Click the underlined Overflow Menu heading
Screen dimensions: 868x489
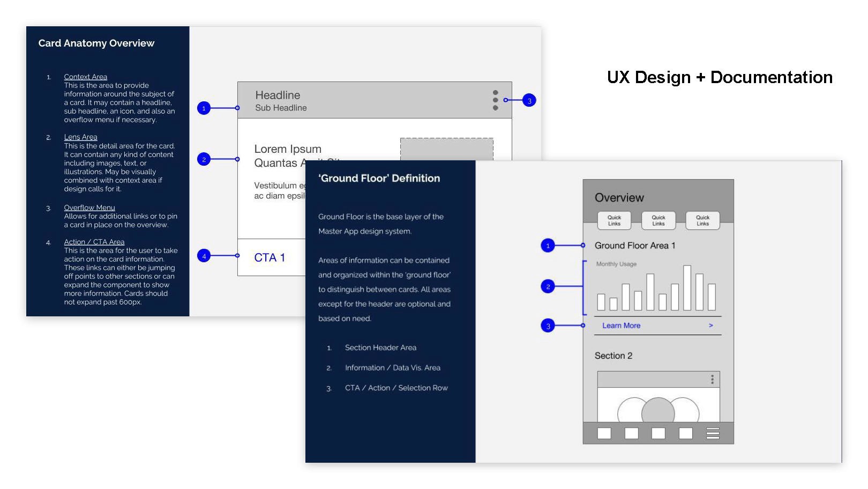(89, 208)
